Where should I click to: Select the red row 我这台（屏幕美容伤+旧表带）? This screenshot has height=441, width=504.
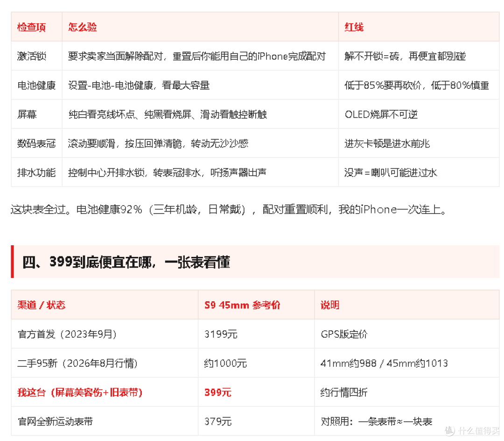tap(255, 392)
